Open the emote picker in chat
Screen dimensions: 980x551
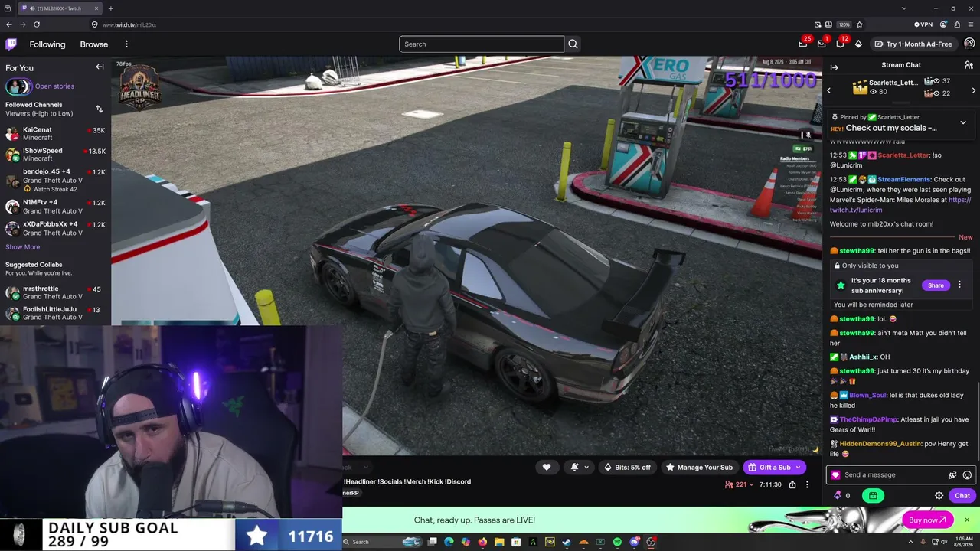point(967,475)
